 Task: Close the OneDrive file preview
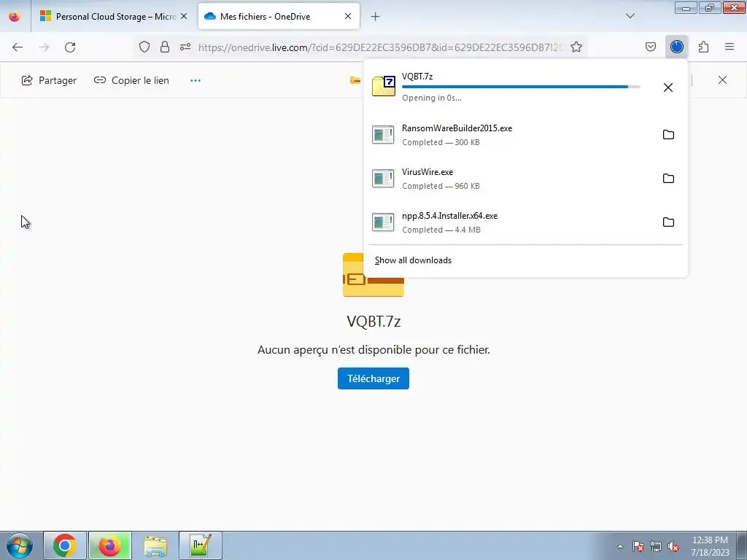pyautogui.click(x=722, y=80)
